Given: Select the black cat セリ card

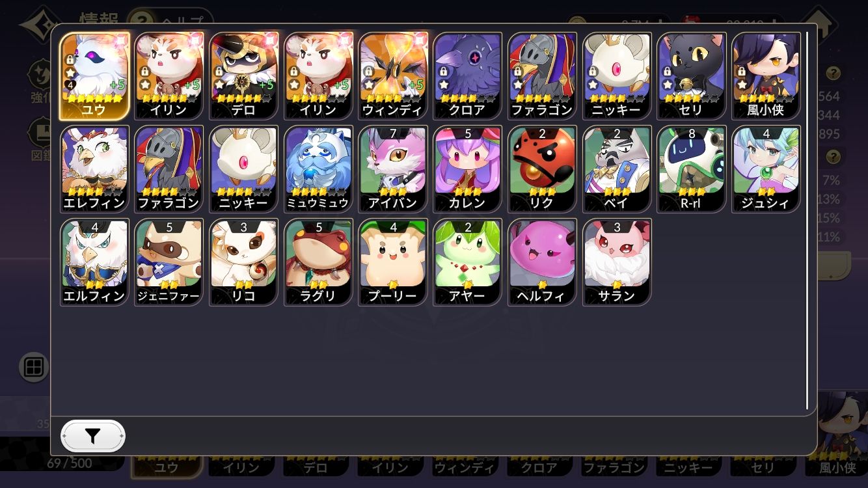Looking at the screenshot, I should click(692, 75).
